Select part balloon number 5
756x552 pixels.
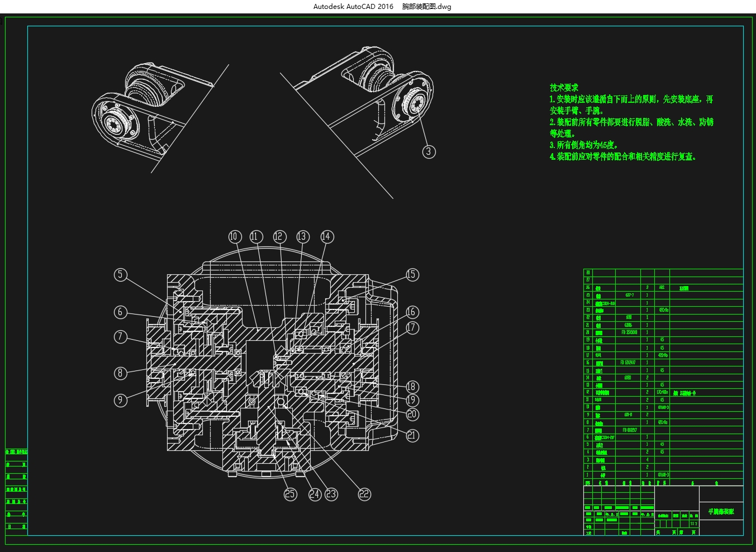click(x=120, y=274)
